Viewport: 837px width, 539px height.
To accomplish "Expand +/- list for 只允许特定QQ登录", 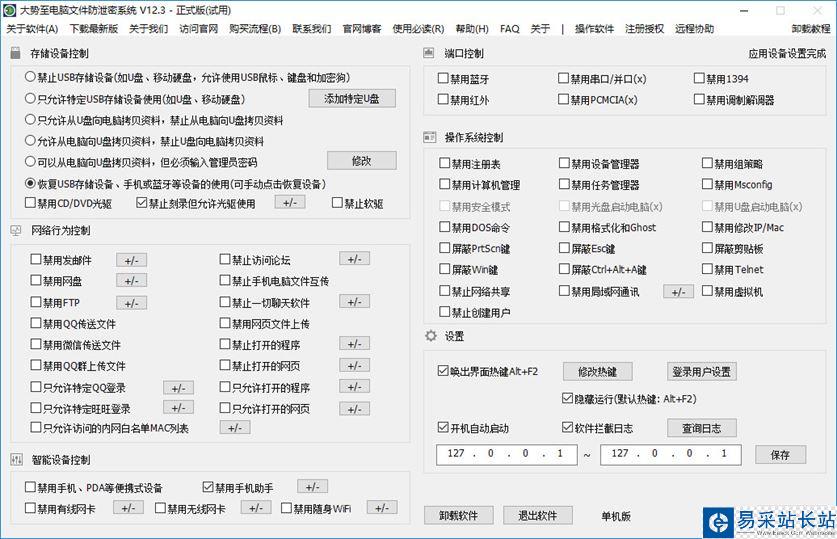I will (178, 387).
